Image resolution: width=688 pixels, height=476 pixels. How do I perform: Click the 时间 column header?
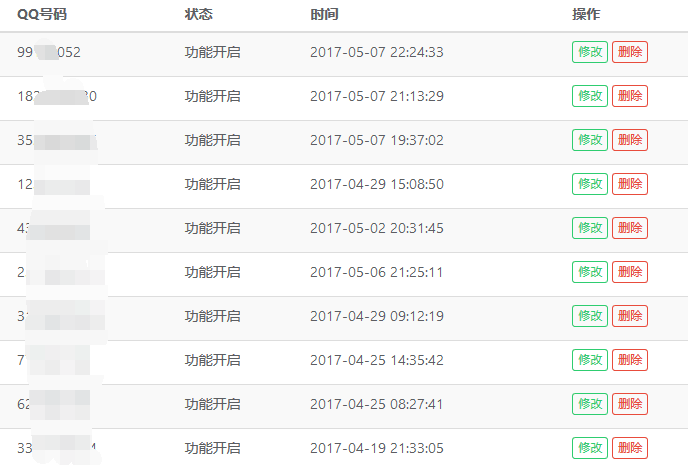324,14
